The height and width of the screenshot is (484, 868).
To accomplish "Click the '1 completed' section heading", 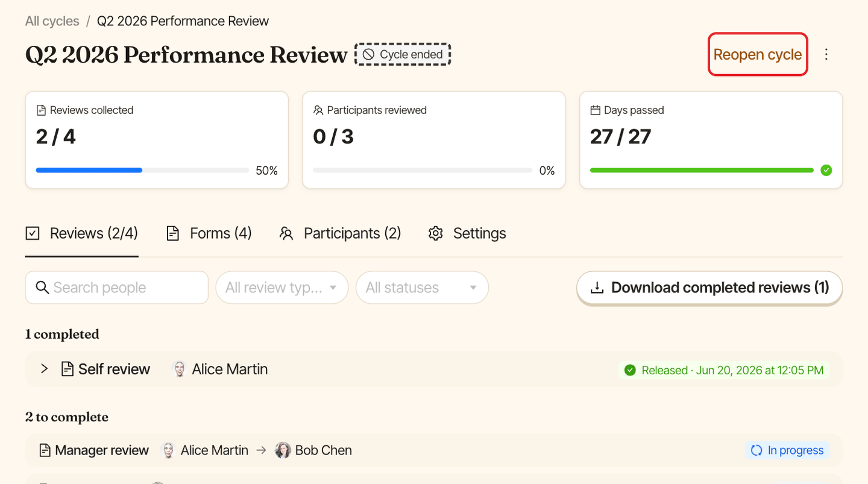I will (x=62, y=335).
